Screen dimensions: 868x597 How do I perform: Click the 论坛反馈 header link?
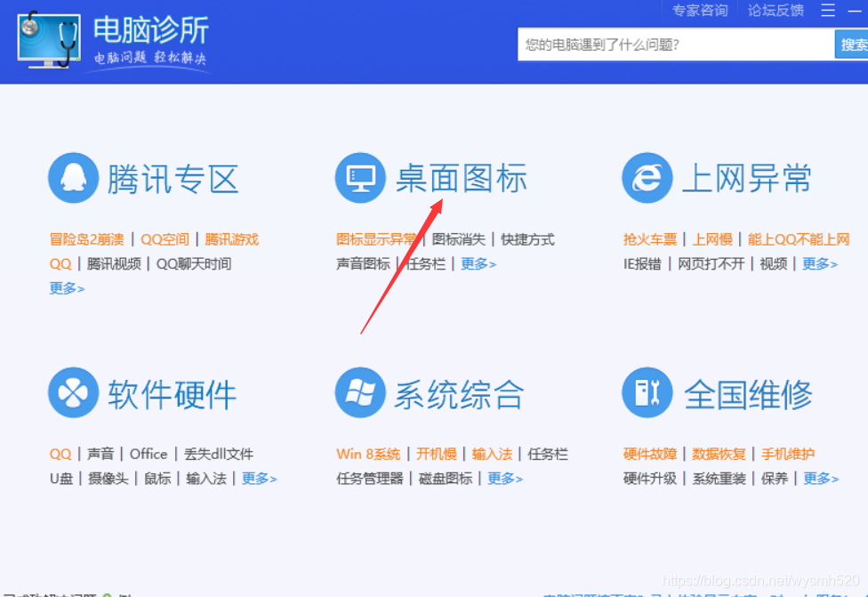(776, 10)
